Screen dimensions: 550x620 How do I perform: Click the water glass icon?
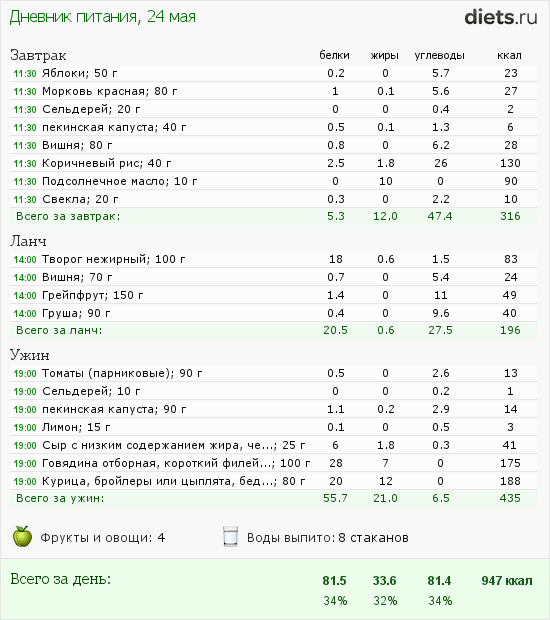230,537
